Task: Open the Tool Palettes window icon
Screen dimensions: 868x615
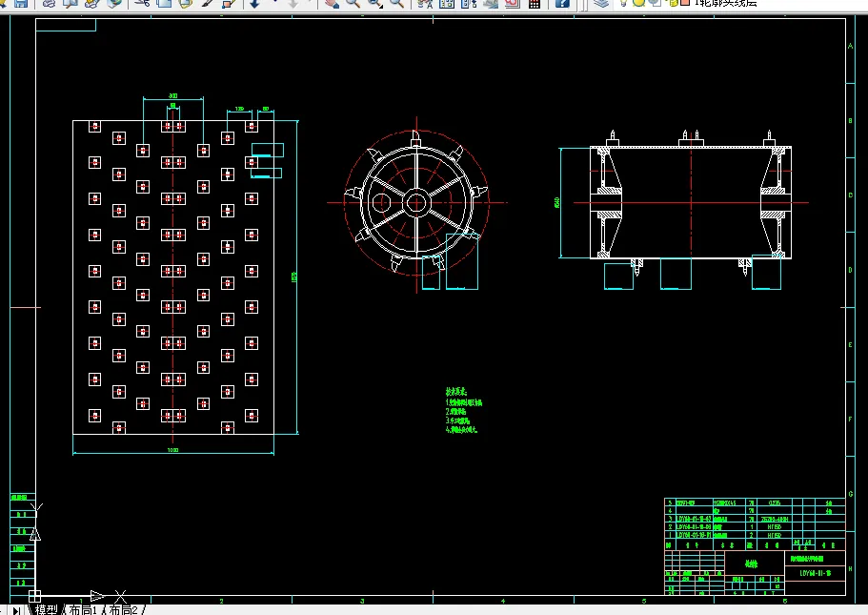Action: pos(469,3)
